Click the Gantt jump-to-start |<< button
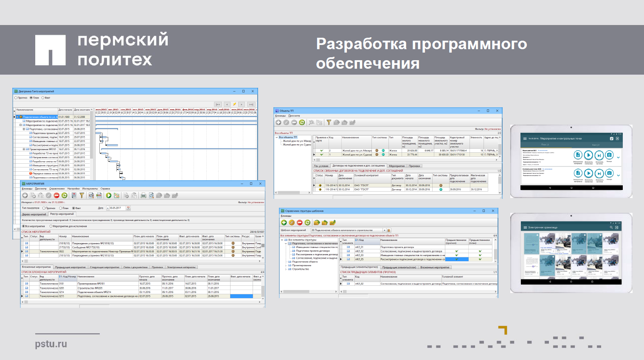 [x=218, y=104]
